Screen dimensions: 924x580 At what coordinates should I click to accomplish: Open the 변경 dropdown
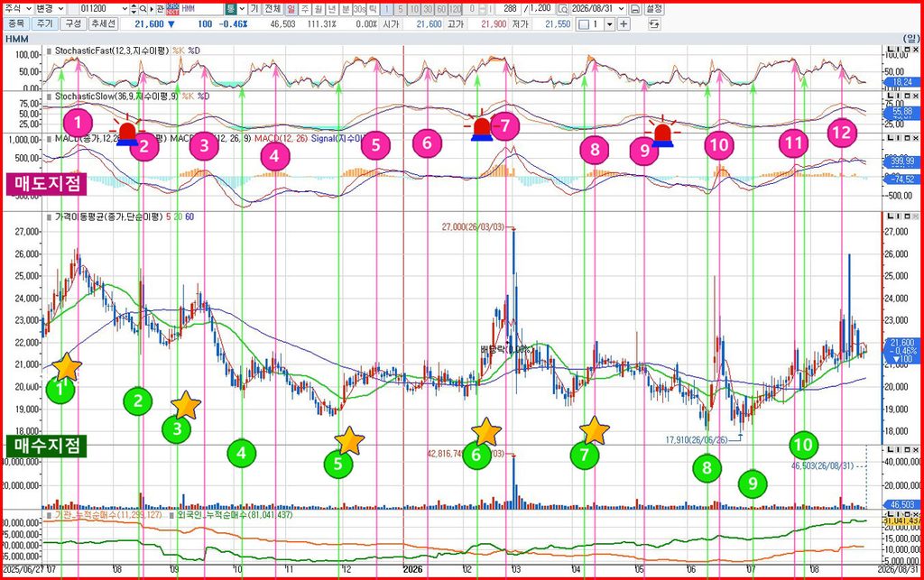[x=49, y=9]
